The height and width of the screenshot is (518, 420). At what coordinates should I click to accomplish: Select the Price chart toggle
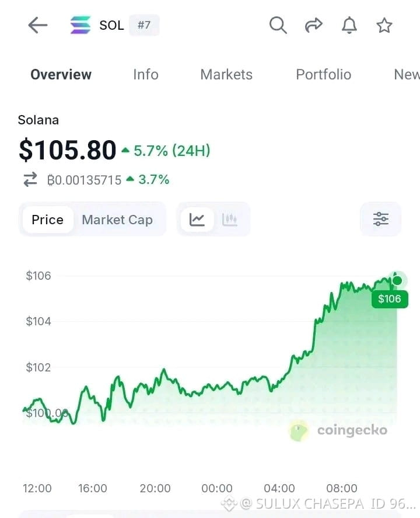(47, 220)
